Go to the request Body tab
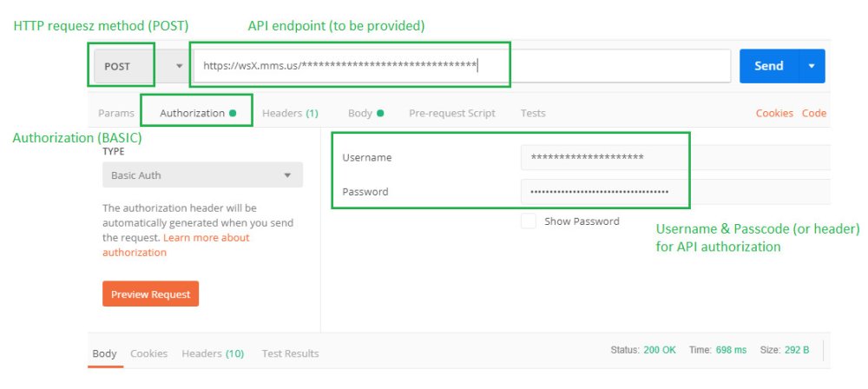The width and height of the screenshot is (868, 389). (360, 113)
